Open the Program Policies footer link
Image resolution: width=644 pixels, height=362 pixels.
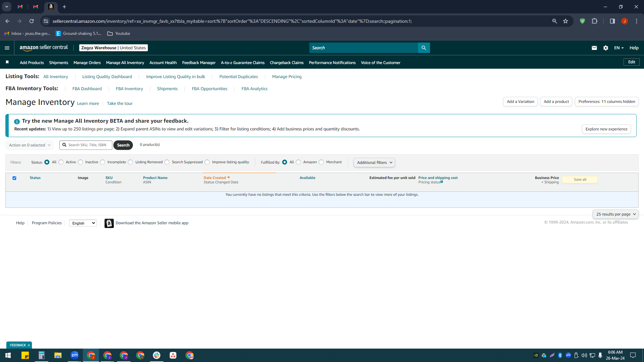47,223
